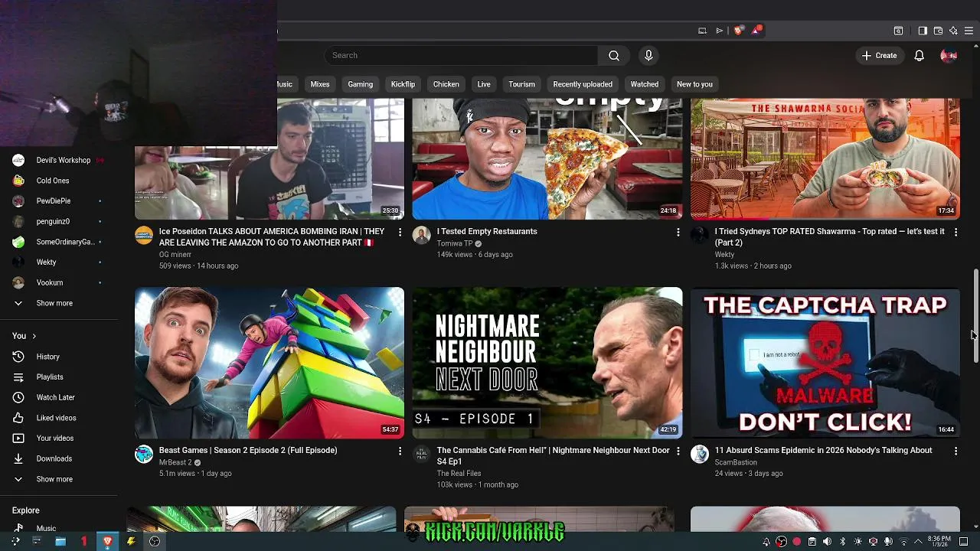Select the Tourism filter chip
980x551 pixels.
(521, 84)
